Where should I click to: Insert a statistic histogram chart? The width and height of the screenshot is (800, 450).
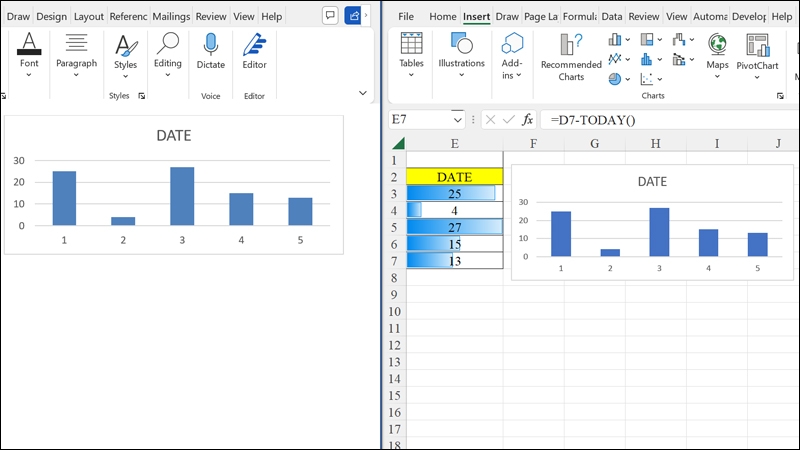[x=647, y=59]
